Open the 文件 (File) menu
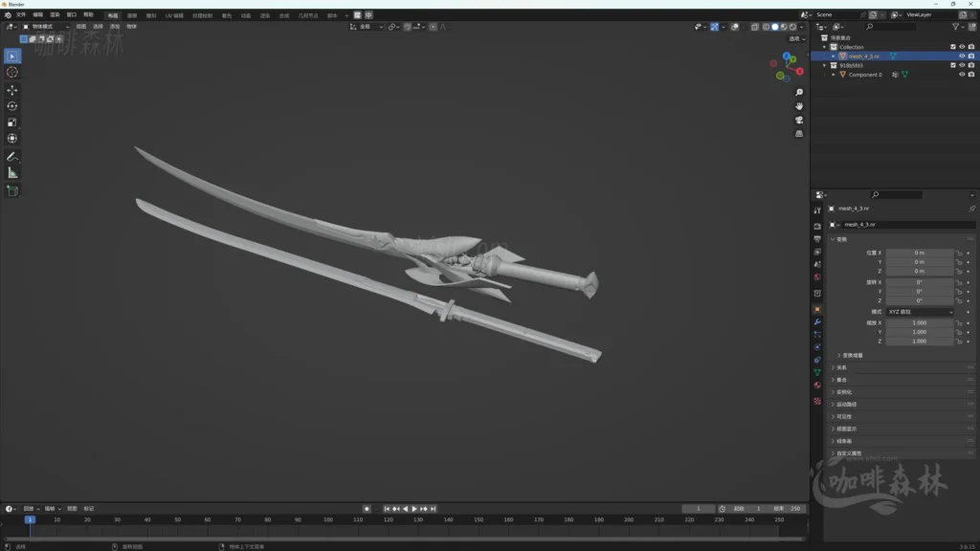The height and width of the screenshot is (551, 980). click(21, 15)
